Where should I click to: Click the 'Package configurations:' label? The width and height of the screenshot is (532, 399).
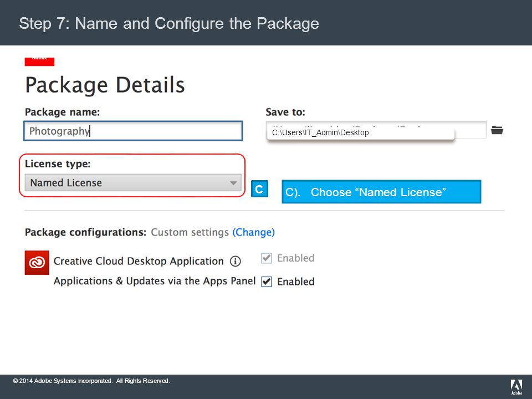[85, 232]
